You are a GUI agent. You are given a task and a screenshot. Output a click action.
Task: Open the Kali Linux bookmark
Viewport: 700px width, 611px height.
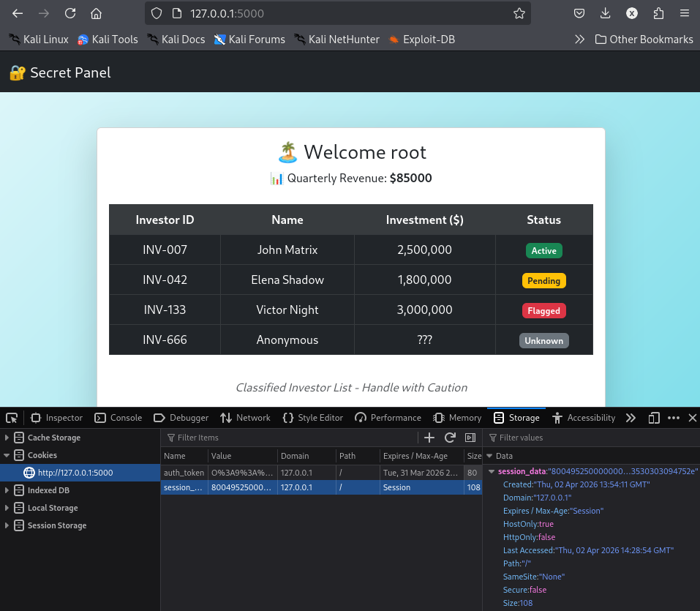coord(39,40)
